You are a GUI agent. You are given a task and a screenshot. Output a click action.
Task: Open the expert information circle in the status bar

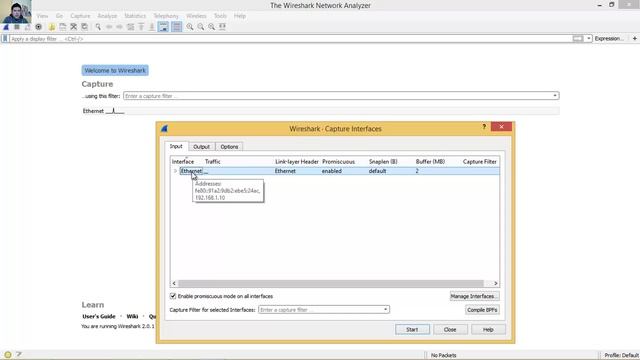click(8, 355)
